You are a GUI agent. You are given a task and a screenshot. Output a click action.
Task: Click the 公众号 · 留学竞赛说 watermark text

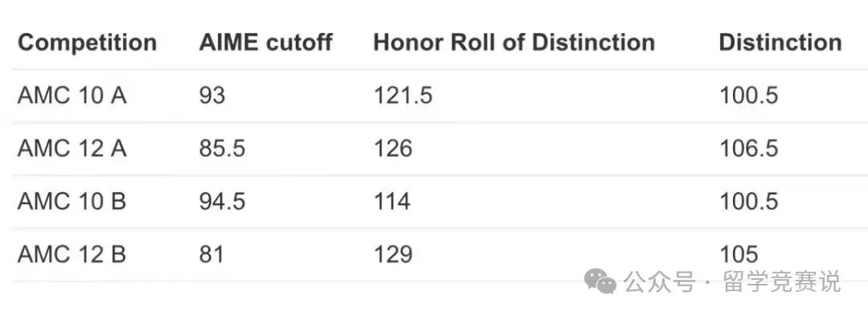coord(732,281)
